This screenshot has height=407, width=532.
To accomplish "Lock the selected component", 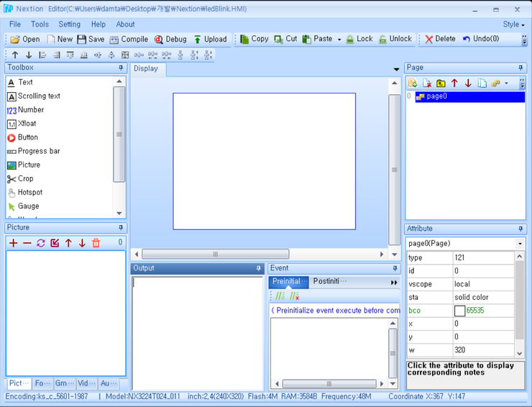I will (359, 39).
